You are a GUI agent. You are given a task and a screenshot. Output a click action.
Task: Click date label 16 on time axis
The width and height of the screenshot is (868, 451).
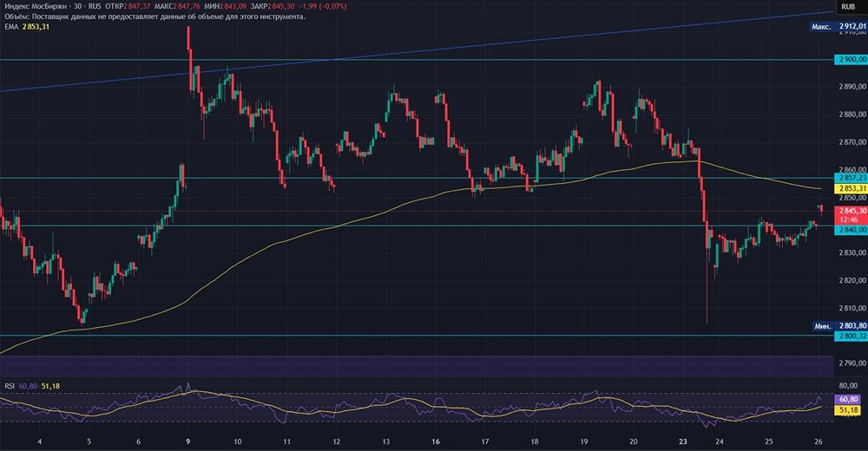point(436,441)
